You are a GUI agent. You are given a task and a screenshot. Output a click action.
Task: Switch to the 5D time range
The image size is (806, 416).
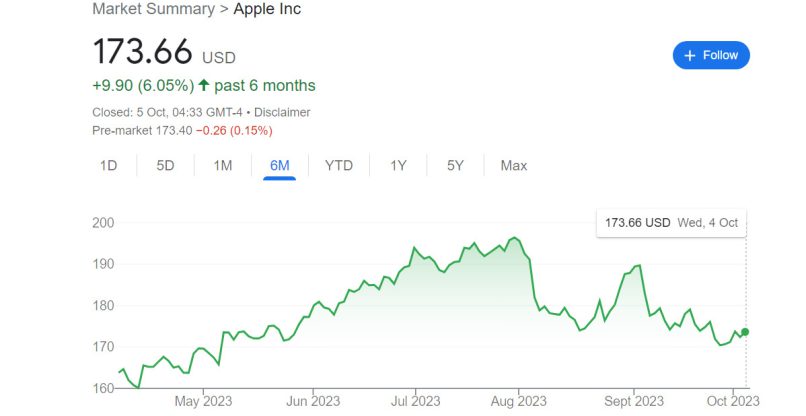165,165
